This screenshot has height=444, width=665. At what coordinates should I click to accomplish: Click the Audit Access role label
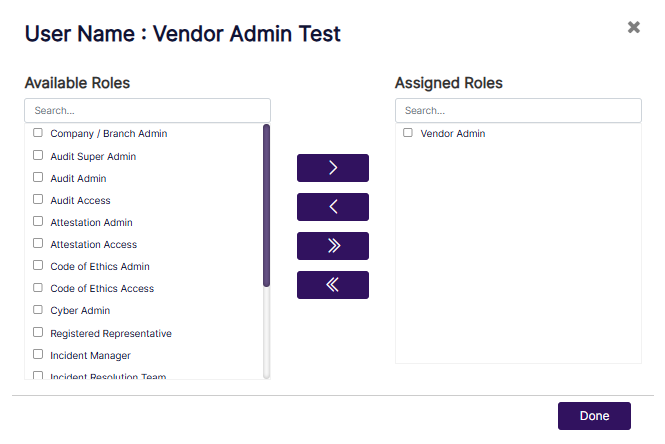(81, 201)
